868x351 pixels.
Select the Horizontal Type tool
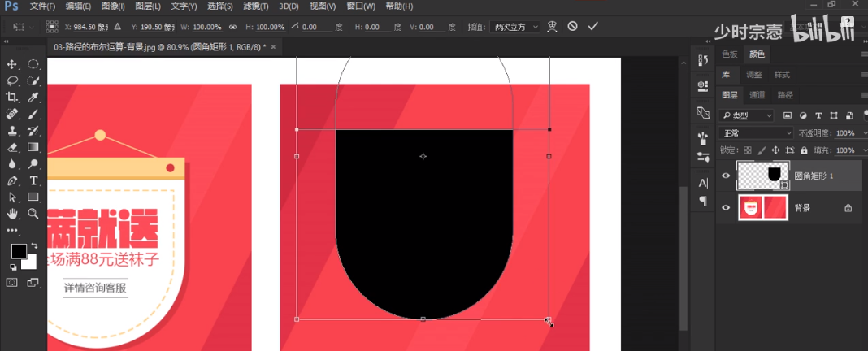[33, 180]
